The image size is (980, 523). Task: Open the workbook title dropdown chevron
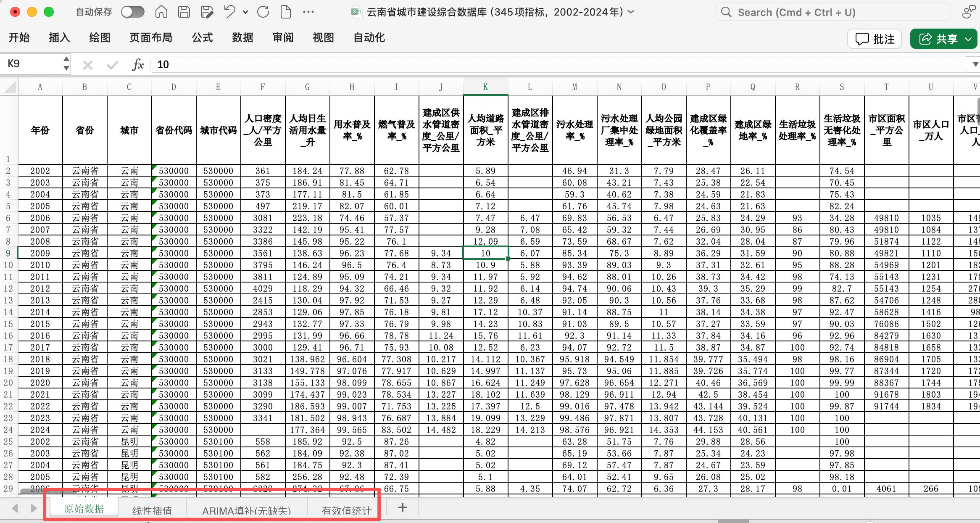(x=631, y=12)
